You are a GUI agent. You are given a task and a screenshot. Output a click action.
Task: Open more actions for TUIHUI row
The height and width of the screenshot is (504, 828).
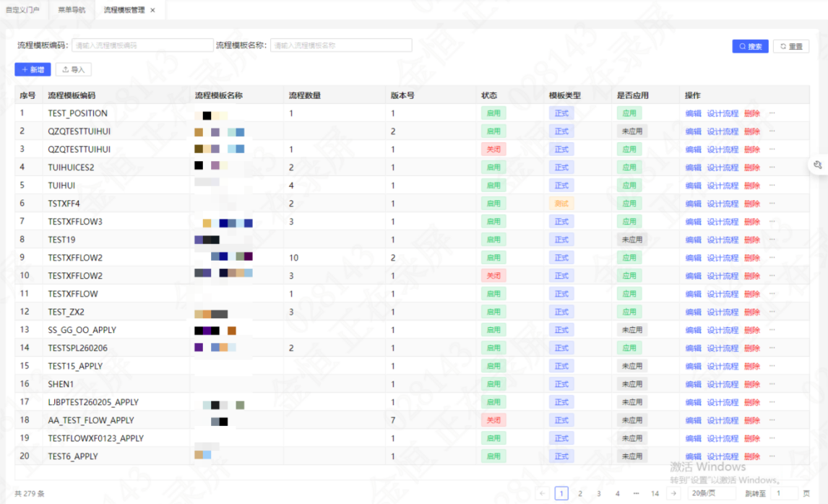[x=772, y=186]
